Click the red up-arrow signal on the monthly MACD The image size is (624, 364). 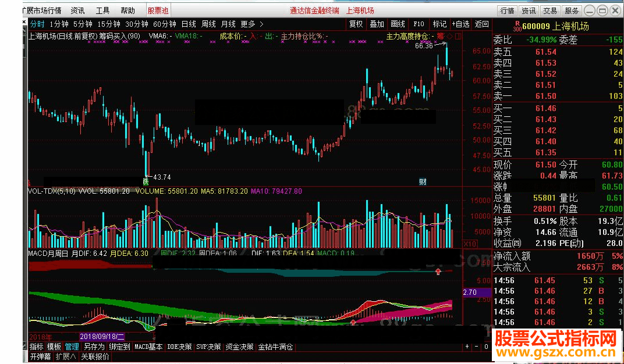(x=438, y=272)
